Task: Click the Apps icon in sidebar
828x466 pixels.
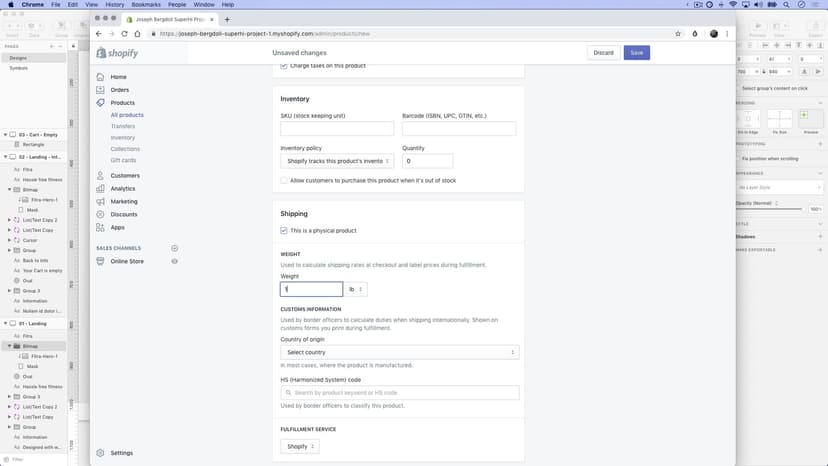Action: coord(101,227)
